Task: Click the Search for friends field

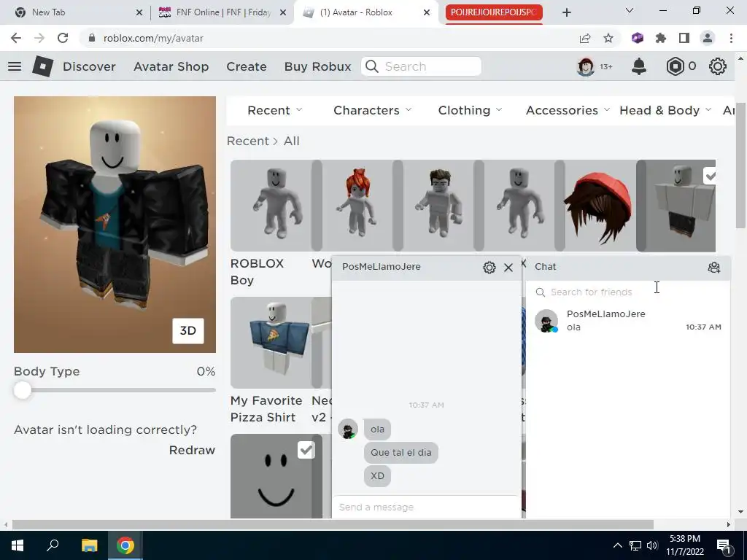Action: (628, 292)
